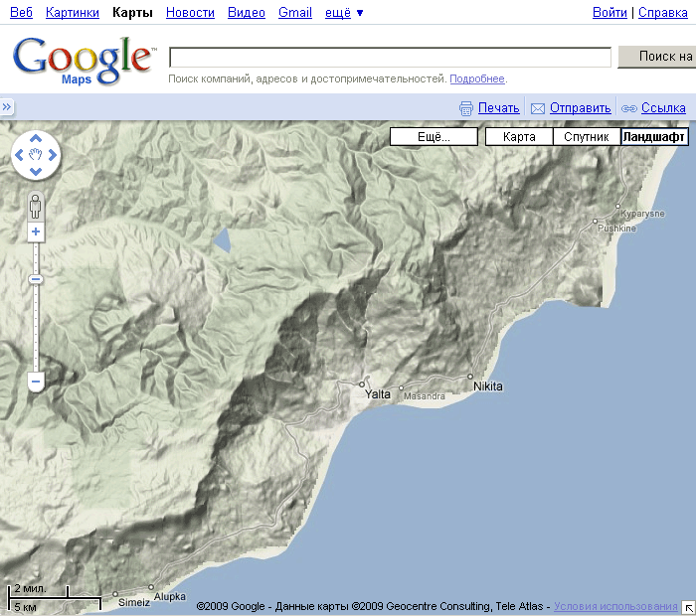Zoom out with the minus button
The height and width of the screenshot is (616, 696).
[36, 382]
